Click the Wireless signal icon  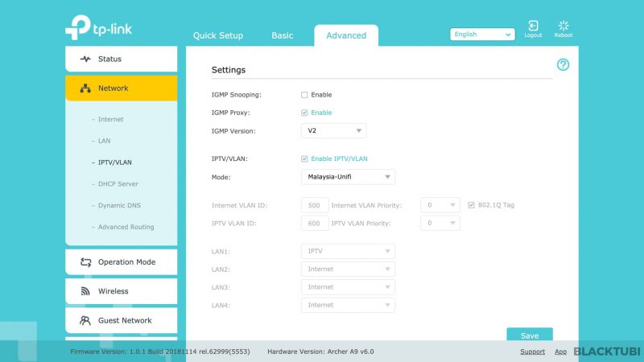click(x=85, y=291)
